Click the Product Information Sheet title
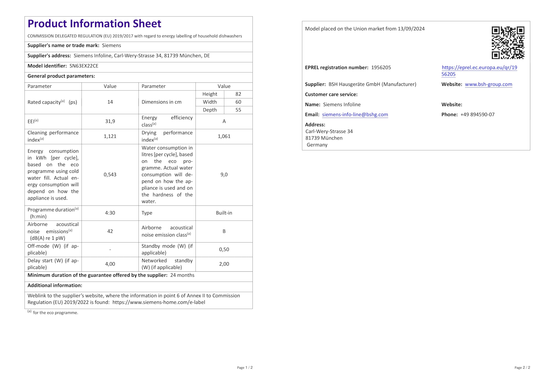 click(94, 24)
